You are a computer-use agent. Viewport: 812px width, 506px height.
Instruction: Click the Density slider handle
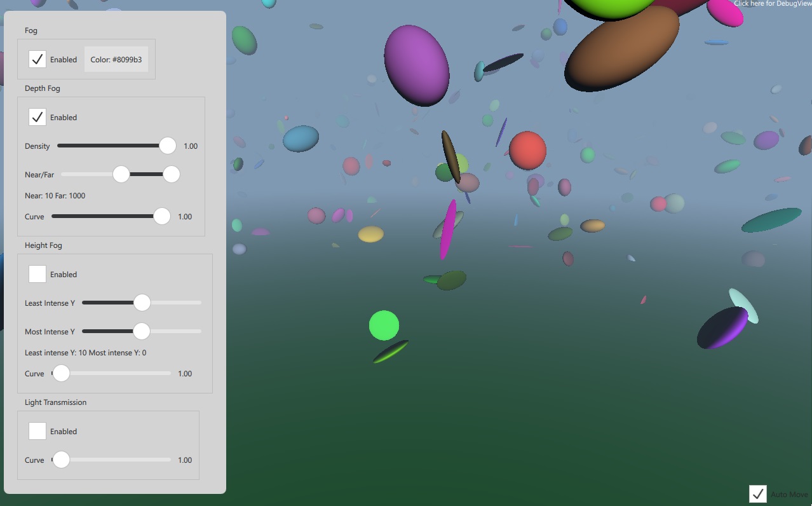point(167,146)
